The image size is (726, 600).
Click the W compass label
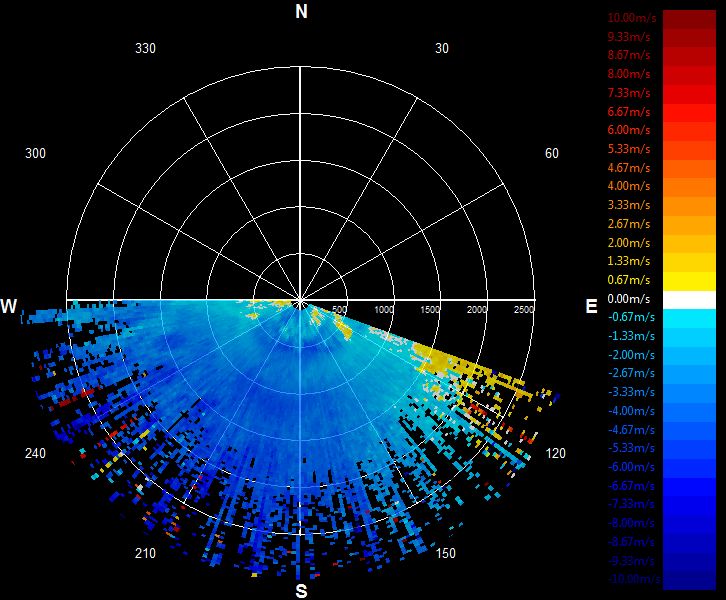coord(9,306)
